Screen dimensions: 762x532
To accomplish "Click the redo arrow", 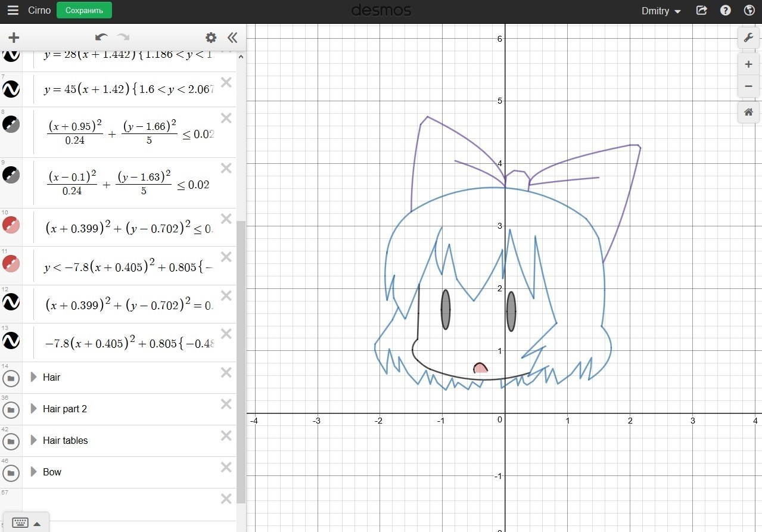I will [123, 38].
